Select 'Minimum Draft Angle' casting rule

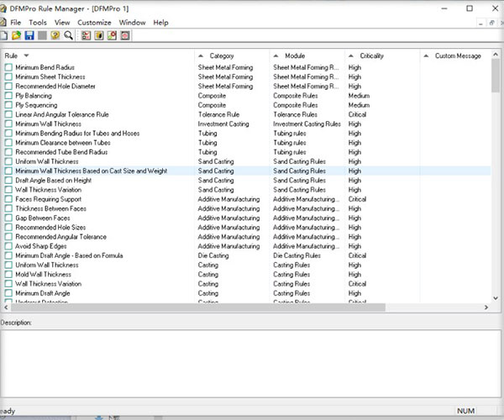[43, 293]
